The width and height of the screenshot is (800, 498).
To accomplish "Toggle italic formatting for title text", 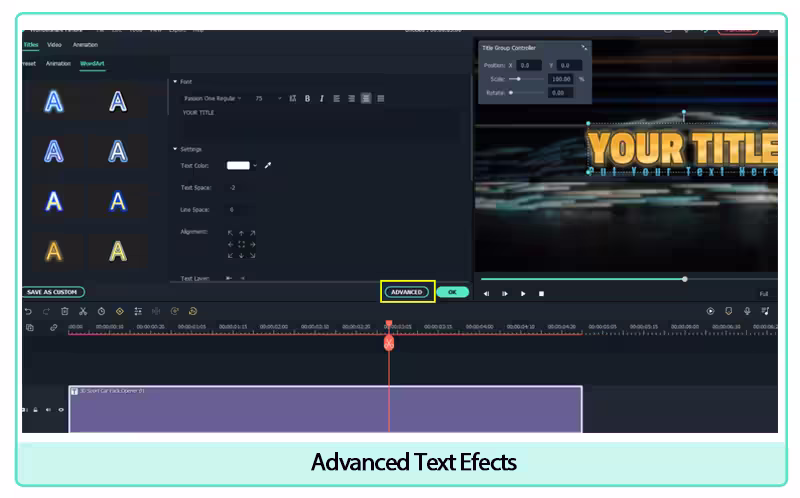I will click(x=321, y=98).
